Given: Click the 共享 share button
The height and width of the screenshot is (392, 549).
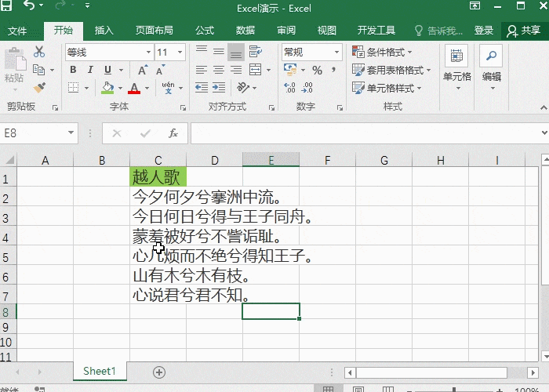Looking at the screenshot, I should click(524, 31).
